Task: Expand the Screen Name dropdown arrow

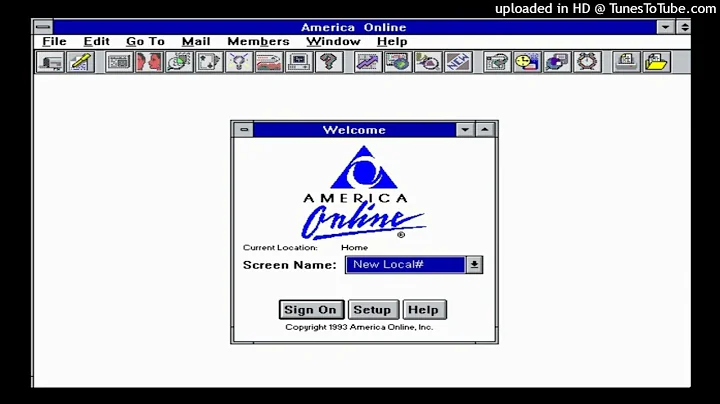Action: (x=474, y=265)
